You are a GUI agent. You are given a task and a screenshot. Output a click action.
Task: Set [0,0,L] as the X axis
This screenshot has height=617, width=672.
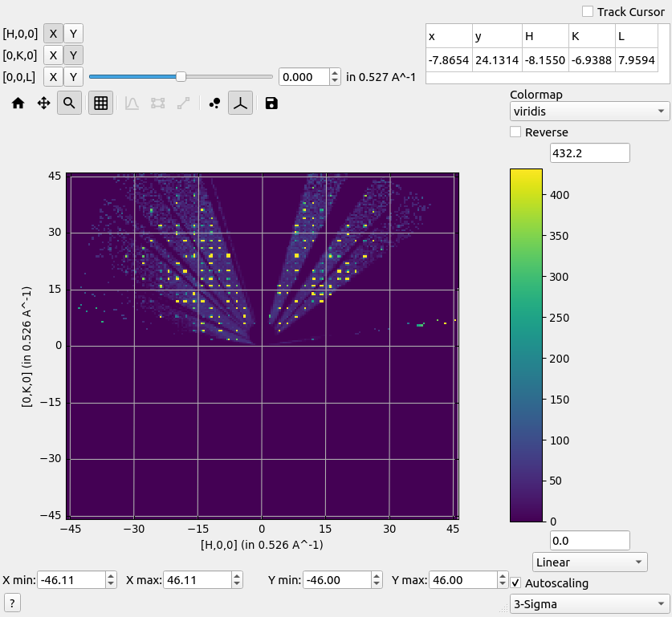52,77
